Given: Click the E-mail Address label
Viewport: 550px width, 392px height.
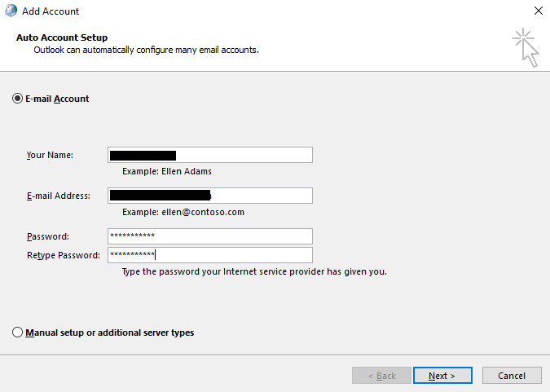Looking at the screenshot, I should (58, 196).
